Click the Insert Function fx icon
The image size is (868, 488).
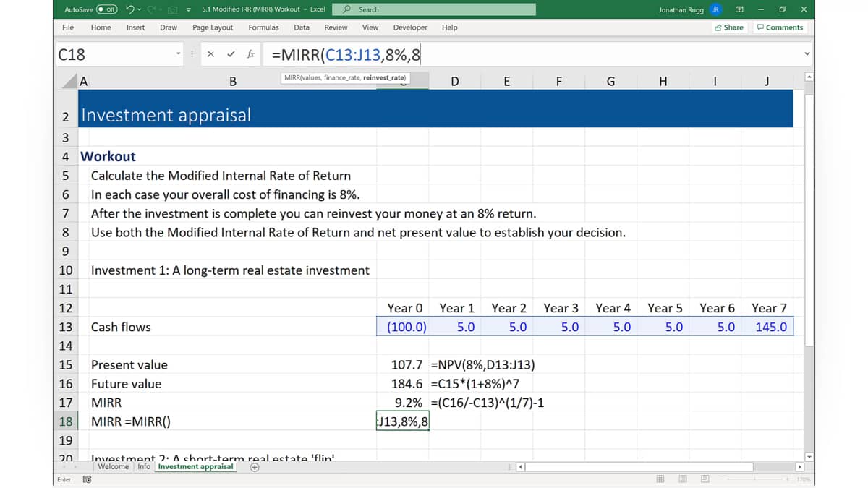coord(250,54)
